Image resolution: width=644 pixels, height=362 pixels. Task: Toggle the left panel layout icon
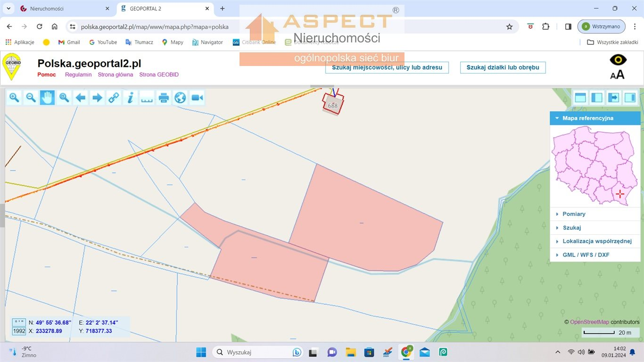click(597, 98)
